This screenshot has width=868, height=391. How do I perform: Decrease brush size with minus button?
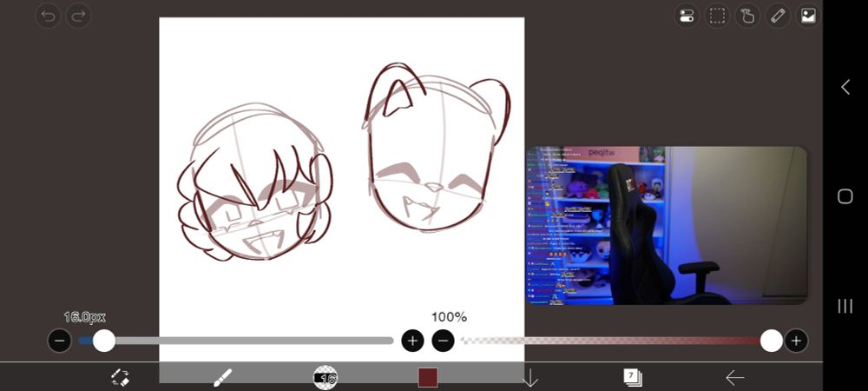(x=60, y=341)
